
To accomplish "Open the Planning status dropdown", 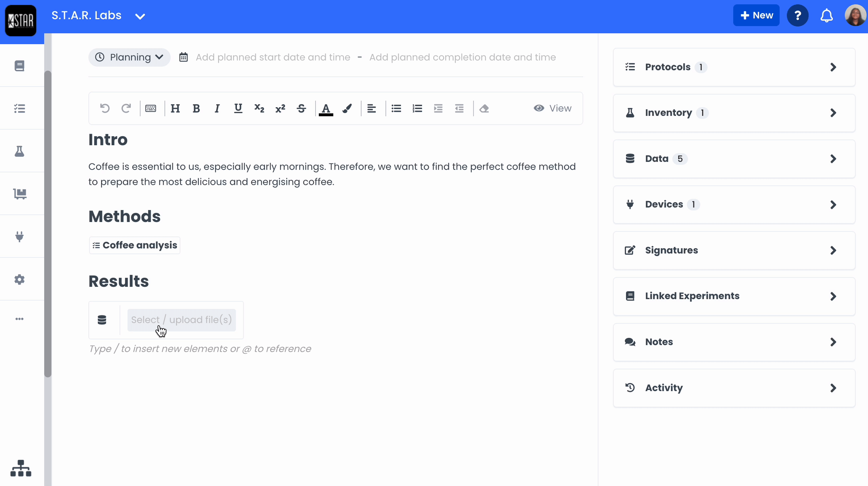I will tap(129, 57).
